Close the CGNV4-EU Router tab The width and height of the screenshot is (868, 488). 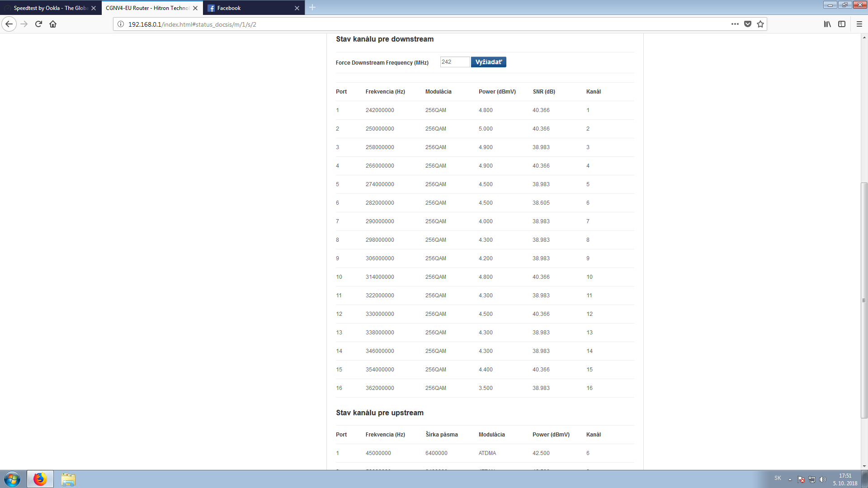(195, 8)
